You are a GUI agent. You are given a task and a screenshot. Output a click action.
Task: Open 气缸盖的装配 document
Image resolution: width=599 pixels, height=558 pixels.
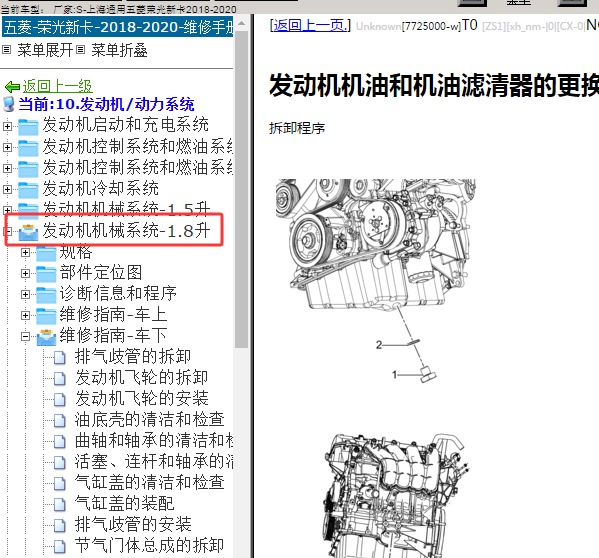[125, 503]
